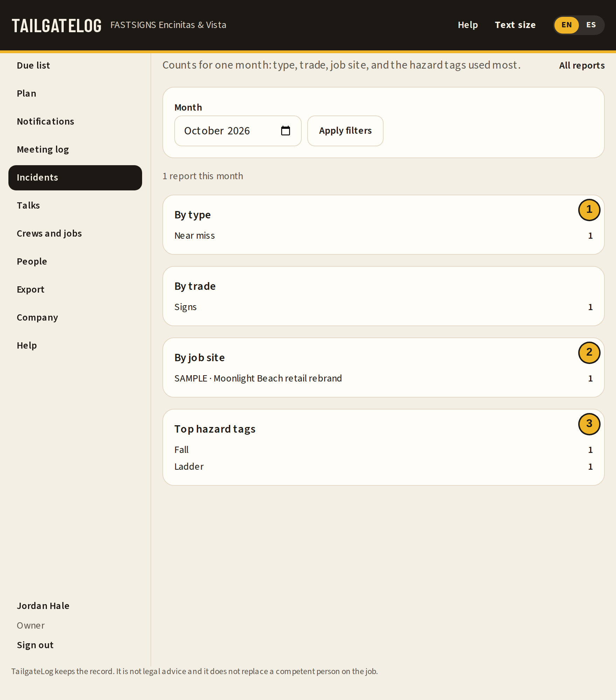This screenshot has height=700, width=616.
Task: Open Help in the top header
Action: 468,25
